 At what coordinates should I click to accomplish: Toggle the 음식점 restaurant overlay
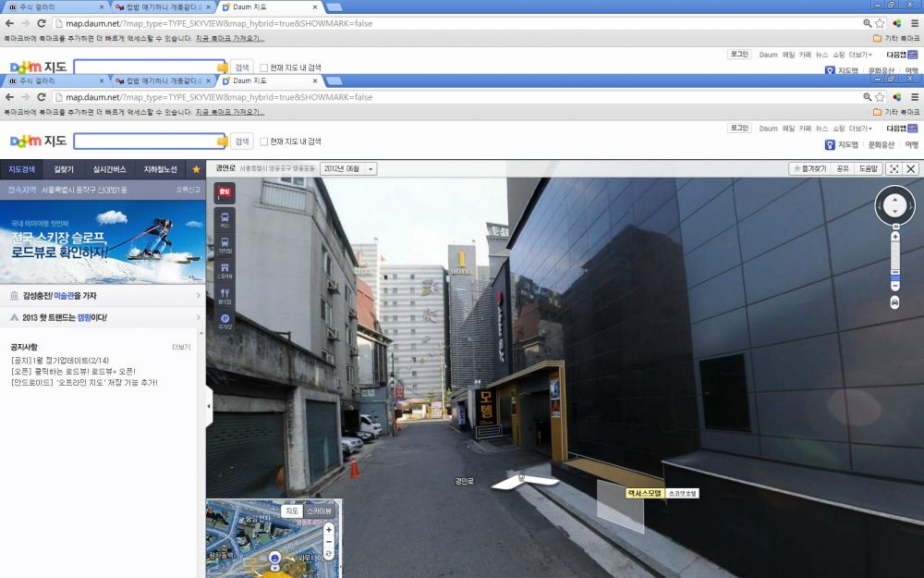point(225,296)
